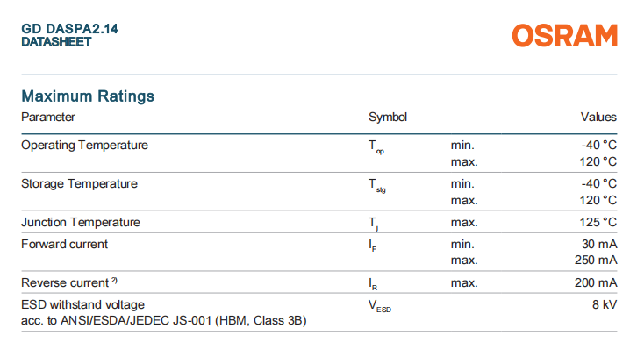This screenshot has height=364, width=630.
Task: Click the Reverse current row label
Action: (63, 282)
